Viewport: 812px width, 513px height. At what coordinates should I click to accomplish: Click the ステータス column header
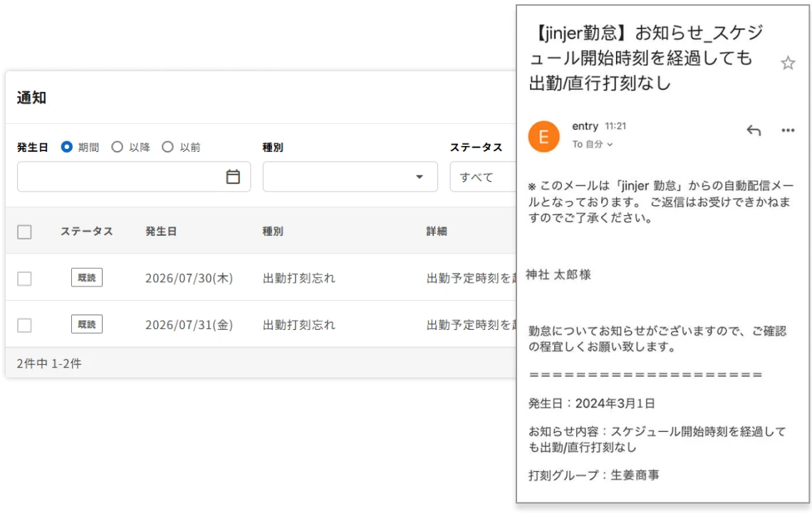[x=86, y=231]
